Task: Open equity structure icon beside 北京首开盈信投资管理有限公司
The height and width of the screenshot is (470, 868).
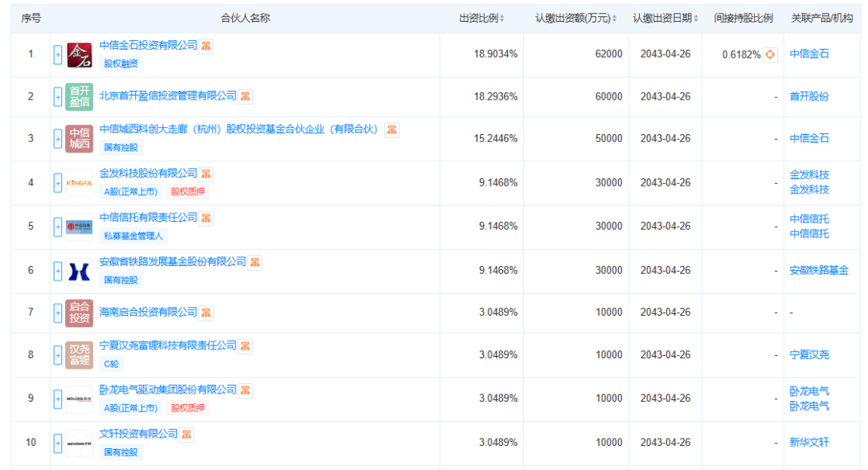Action: (245, 96)
